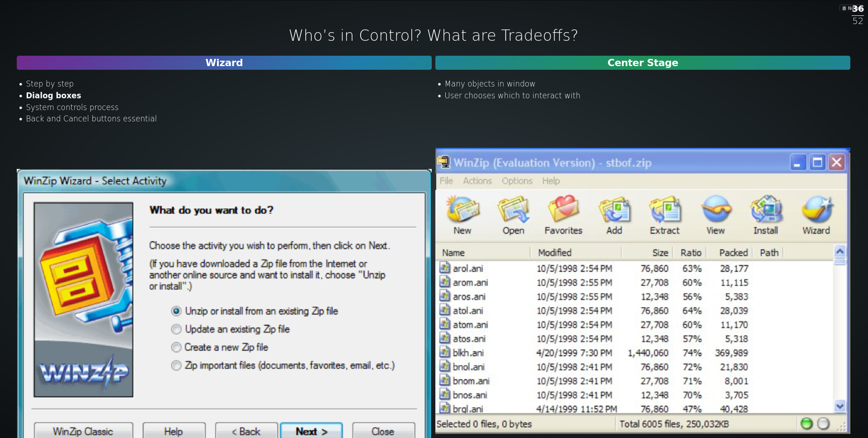Select the atos.ani file row
The image size is (868, 438).
(635, 338)
